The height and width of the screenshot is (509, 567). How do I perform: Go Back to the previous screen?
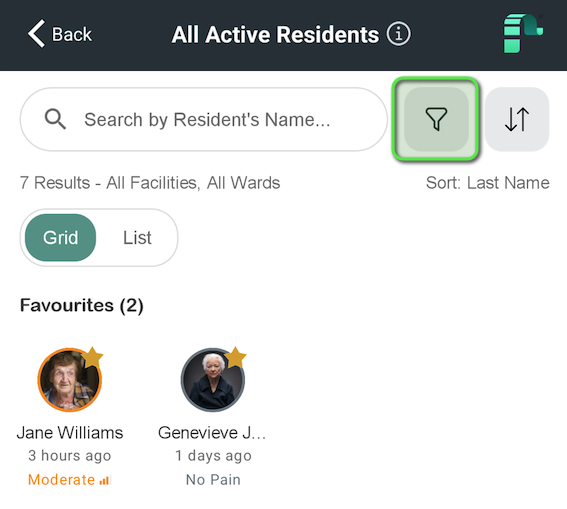click(60, 34)
